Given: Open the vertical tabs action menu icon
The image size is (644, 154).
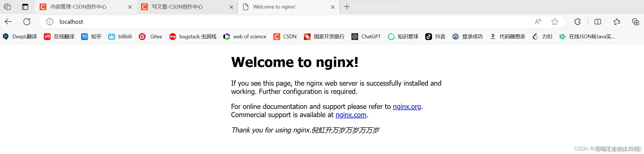Looking at the screenshot, I should pos(25,7).
